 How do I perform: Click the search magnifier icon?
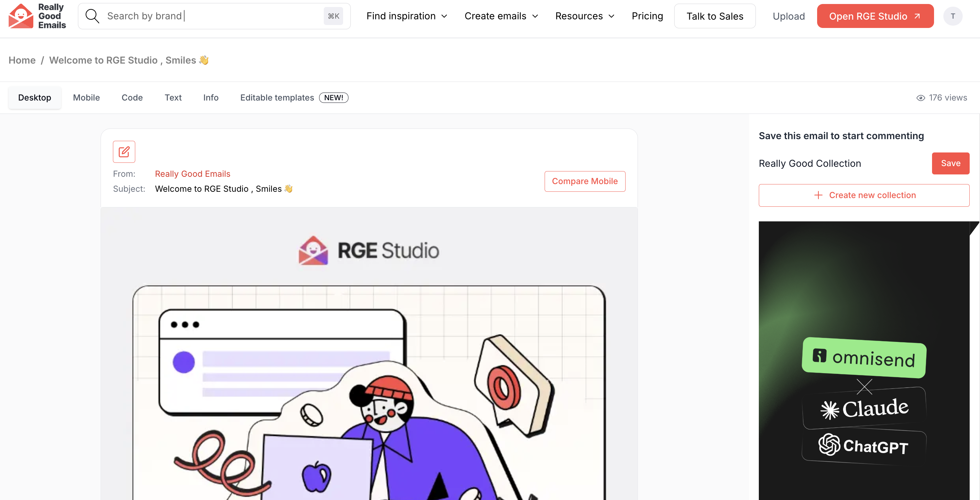(92, 16)
